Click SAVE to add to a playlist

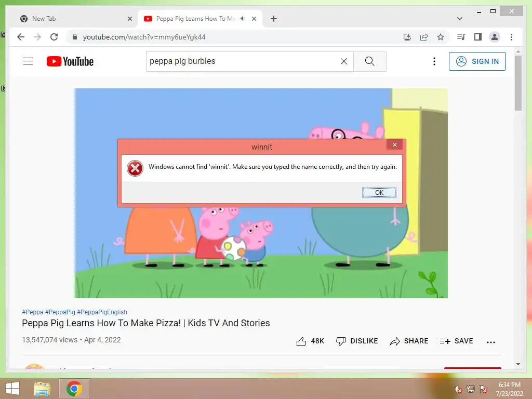click(456, 341)
